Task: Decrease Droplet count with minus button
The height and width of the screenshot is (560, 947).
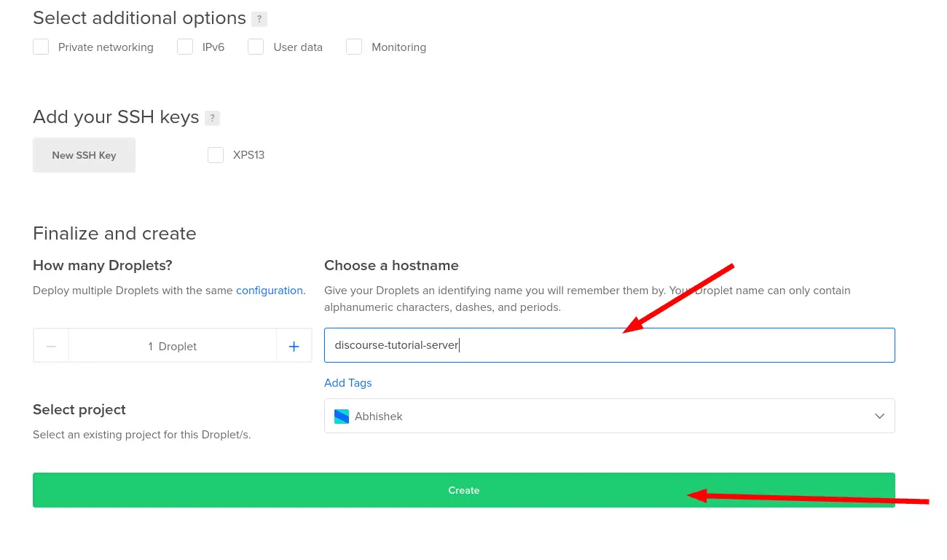Action: pyautogui.click(x=51, y=346)
